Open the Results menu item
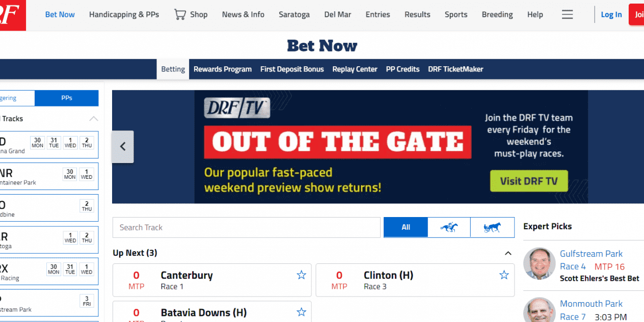 (418, 14)
